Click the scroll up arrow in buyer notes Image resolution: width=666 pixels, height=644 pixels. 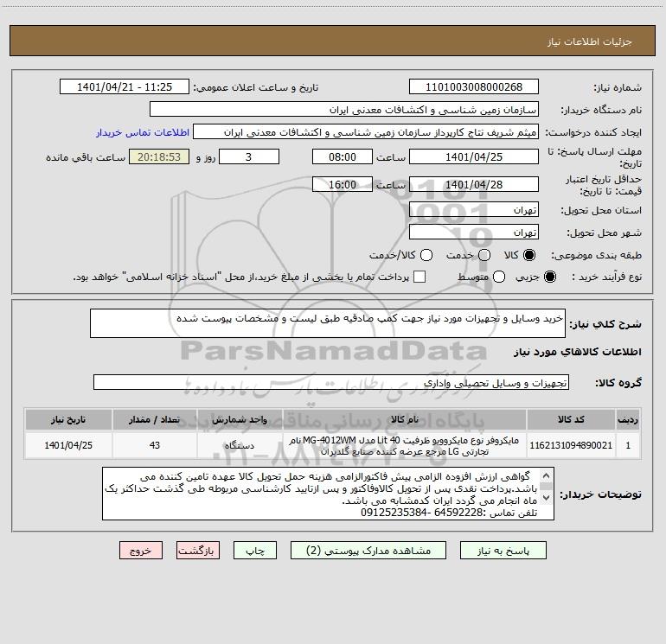547,475
